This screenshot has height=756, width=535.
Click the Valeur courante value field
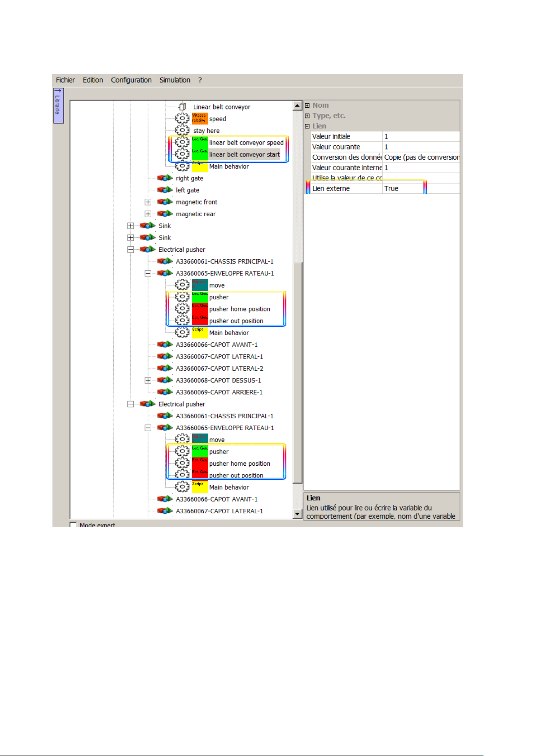pos(421,147)
